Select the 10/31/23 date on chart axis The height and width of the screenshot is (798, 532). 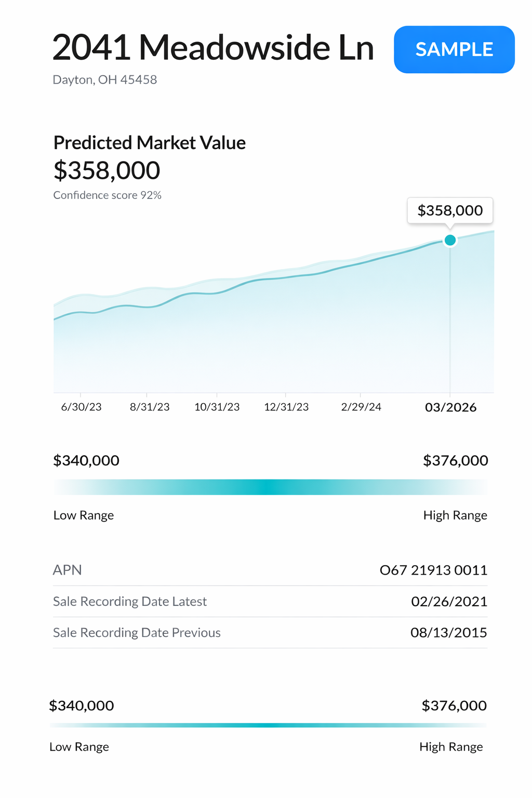pos(217,407)
